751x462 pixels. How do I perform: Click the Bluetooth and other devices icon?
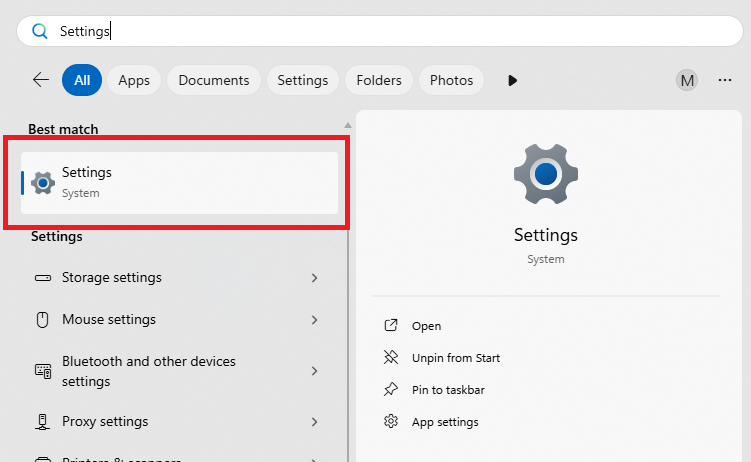[x=43, y=371]
